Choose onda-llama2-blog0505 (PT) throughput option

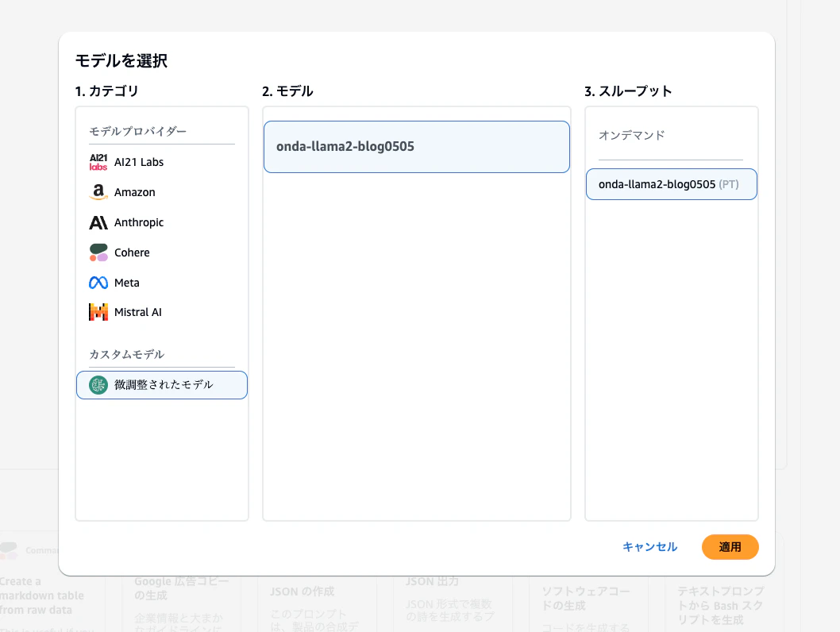(671, 184)
